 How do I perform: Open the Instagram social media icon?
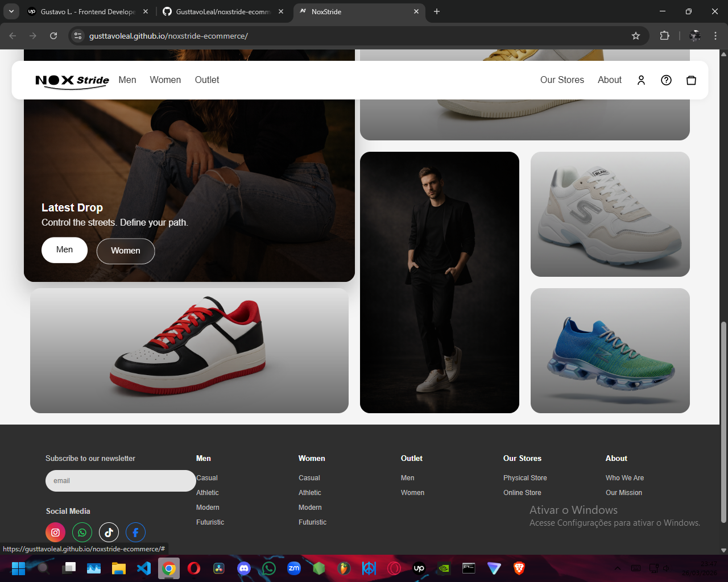56,533
